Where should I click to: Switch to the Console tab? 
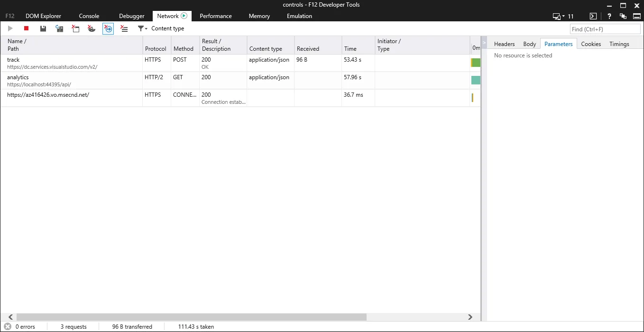[89, 16]
